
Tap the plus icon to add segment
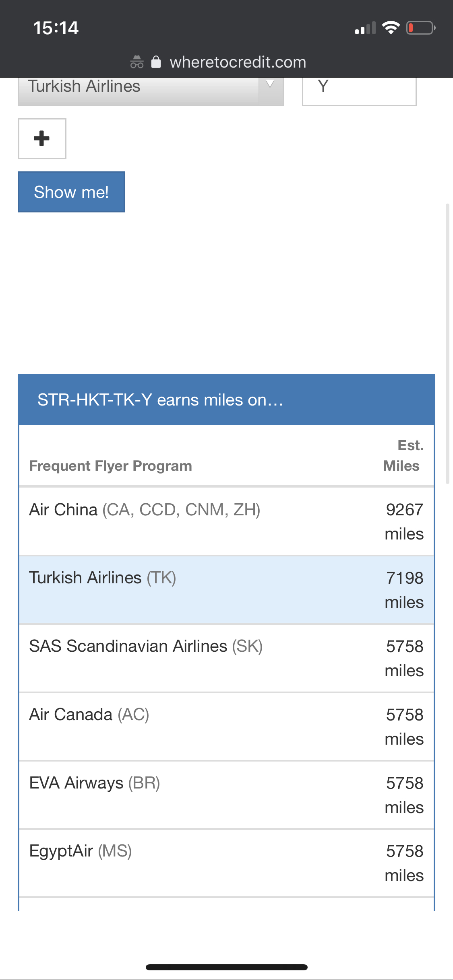click(x=42, y=139)
